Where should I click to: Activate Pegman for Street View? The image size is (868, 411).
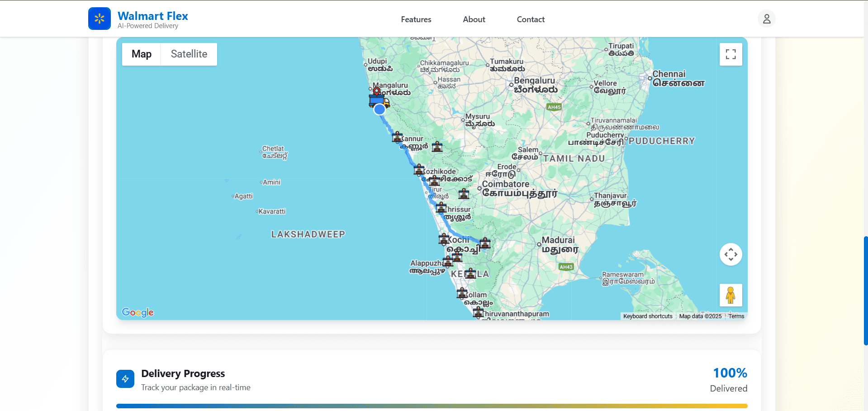click(x=730, y=295)
